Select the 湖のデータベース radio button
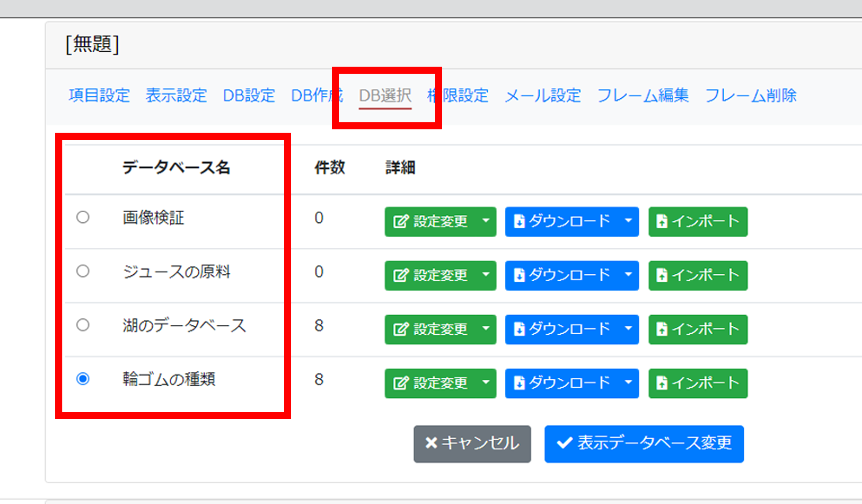 (83, 325)
